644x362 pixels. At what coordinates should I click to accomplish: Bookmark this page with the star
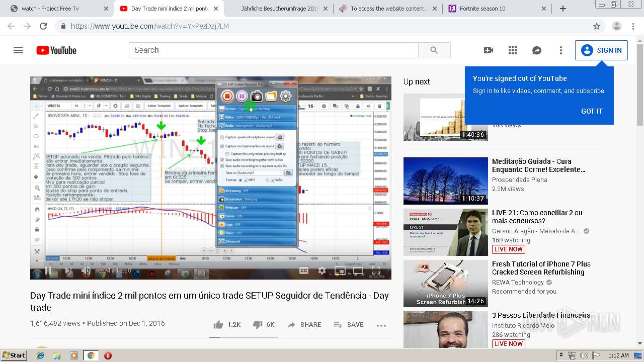tap(597, 26)
